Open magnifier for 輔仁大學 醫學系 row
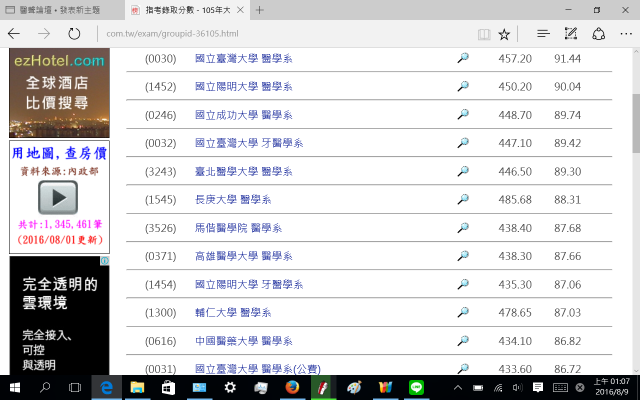 (463, 312)
